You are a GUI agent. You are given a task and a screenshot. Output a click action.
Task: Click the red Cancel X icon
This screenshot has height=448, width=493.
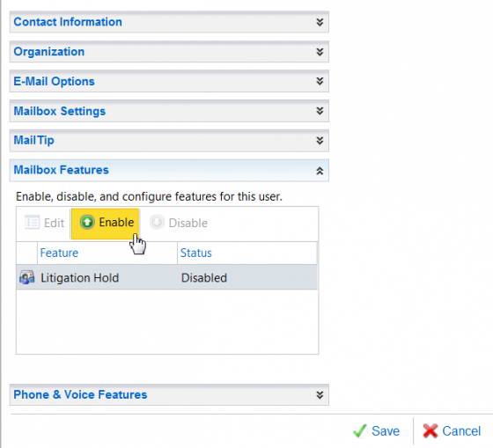[x=430, y=430]
